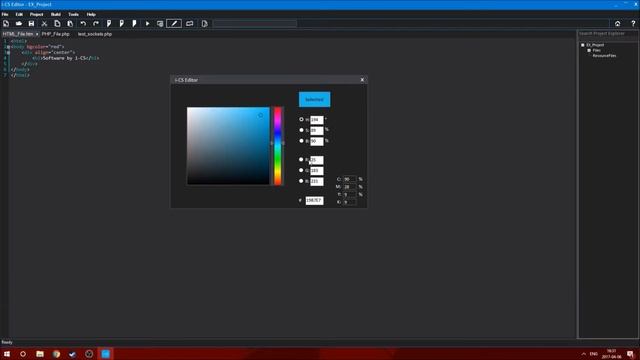This screenshot has height=360, width=640.
Task: Select the brightness radio button below S
Action: tap(301, 140)
